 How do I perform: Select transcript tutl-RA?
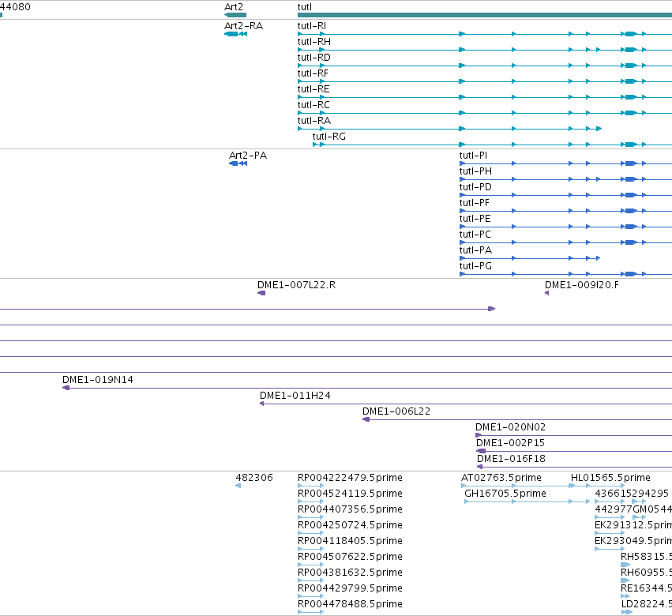pos(314,121)
